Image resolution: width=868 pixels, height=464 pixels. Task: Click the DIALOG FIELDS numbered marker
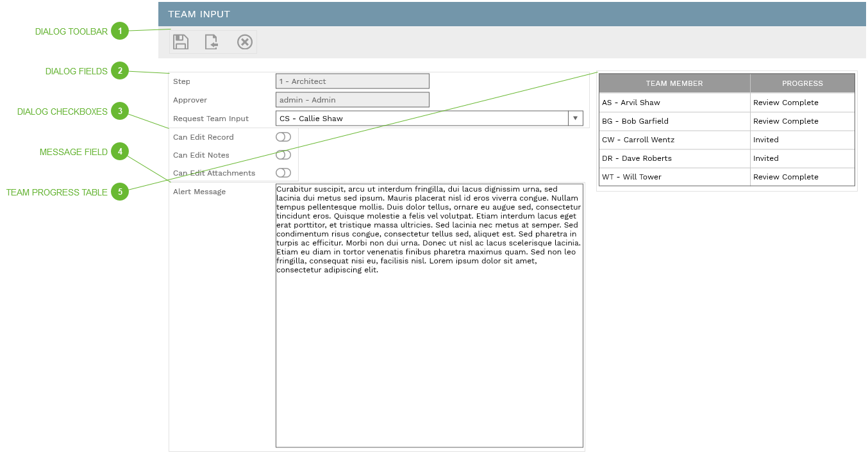(119, 70)
